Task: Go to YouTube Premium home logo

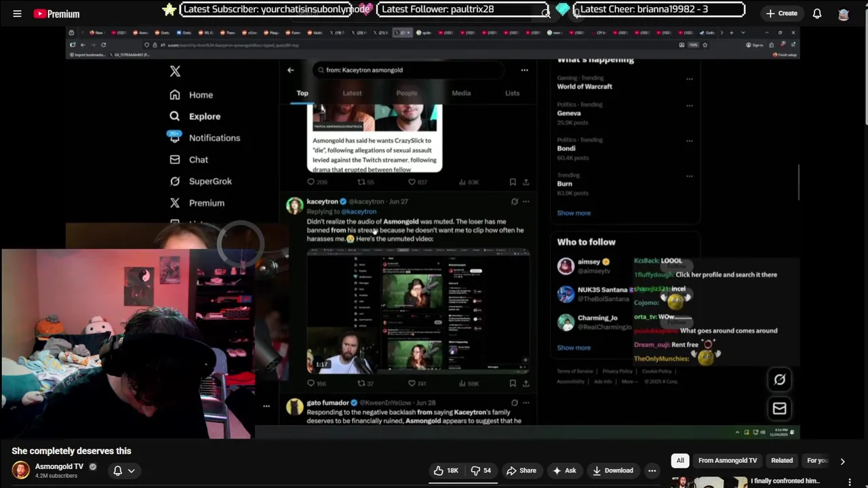Action: click(56, 14)
